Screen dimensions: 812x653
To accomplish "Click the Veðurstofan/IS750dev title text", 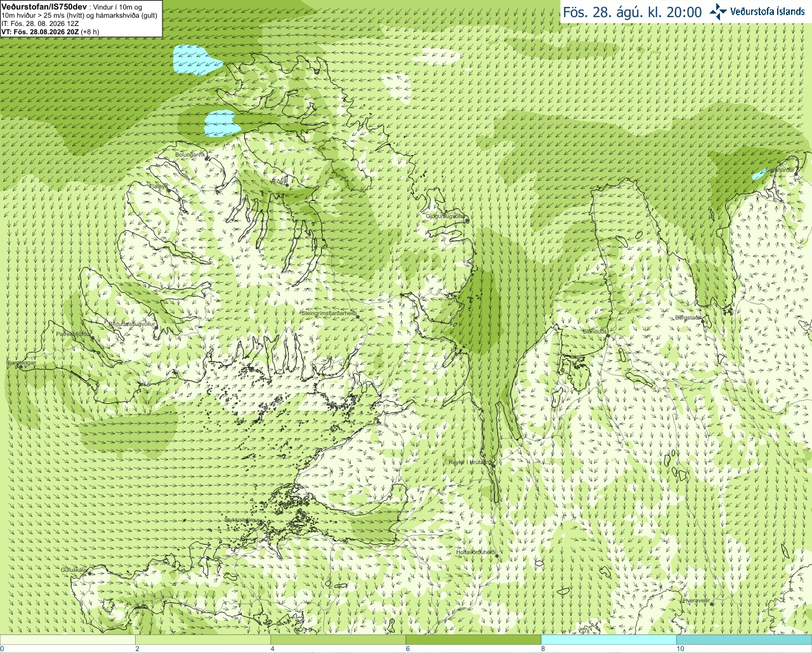I will (x=44, y=6).
